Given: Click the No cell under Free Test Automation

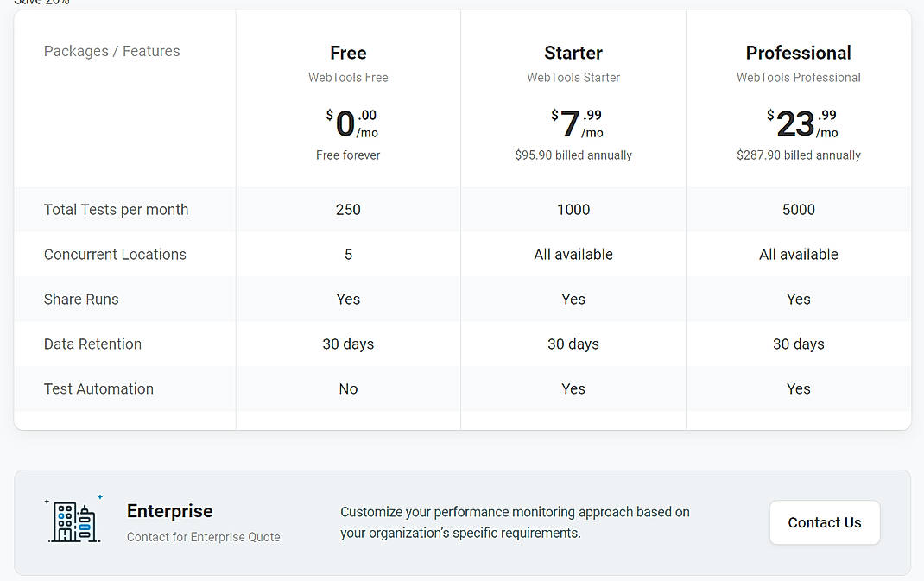Looking at the screenshot, I should point(348,388).
